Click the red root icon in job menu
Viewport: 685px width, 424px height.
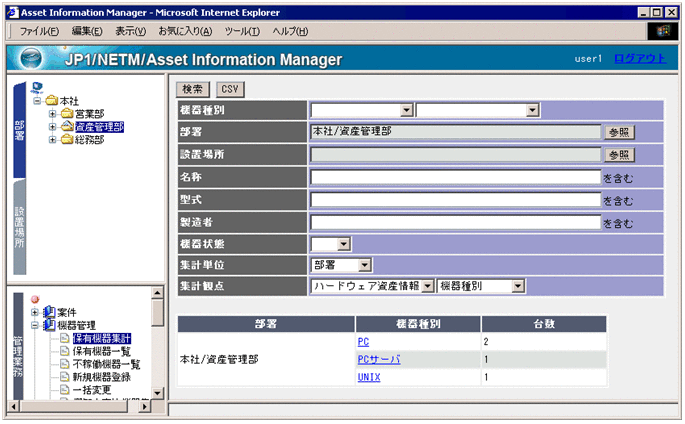[x=35, y=299]
